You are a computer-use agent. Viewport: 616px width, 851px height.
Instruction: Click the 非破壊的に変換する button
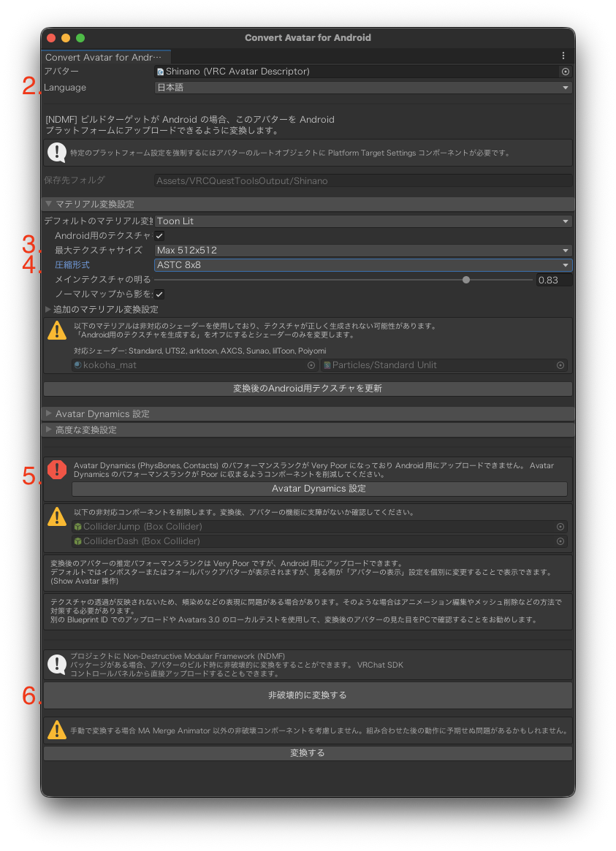308,695
